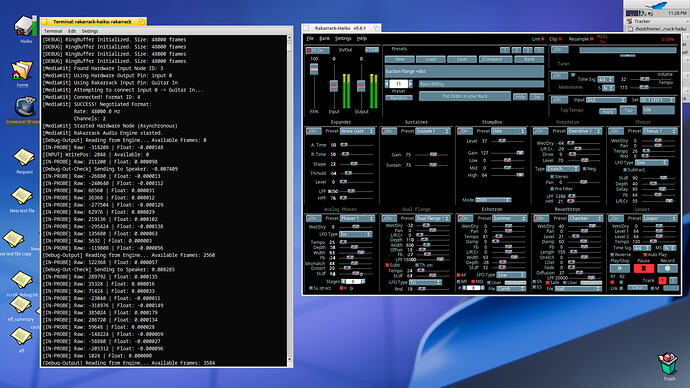Open the scroll_debug.txt desktop file icon
The image size is (690, 388).
tap(22, 279)
